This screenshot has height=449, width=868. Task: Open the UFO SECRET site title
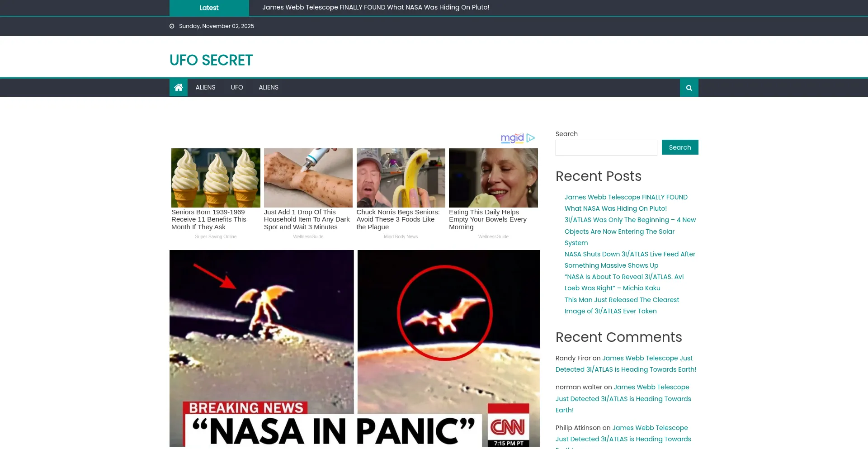point(211,60)
